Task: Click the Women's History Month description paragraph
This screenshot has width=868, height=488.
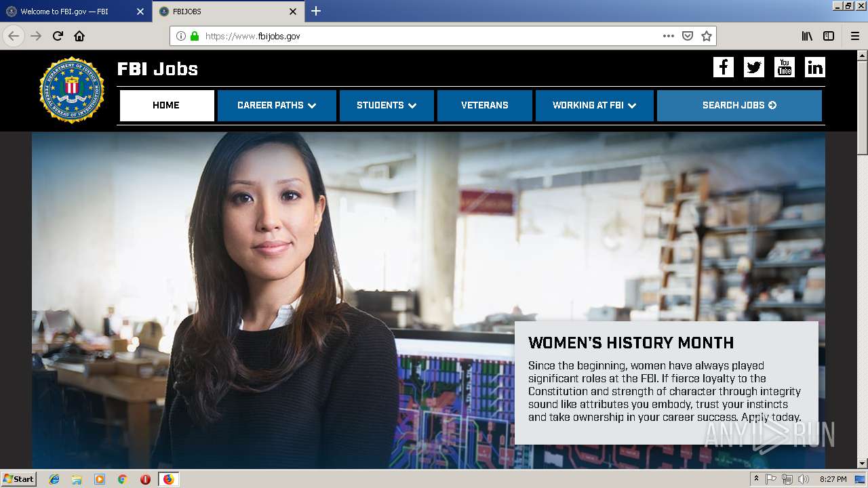Action: (665, 392)
